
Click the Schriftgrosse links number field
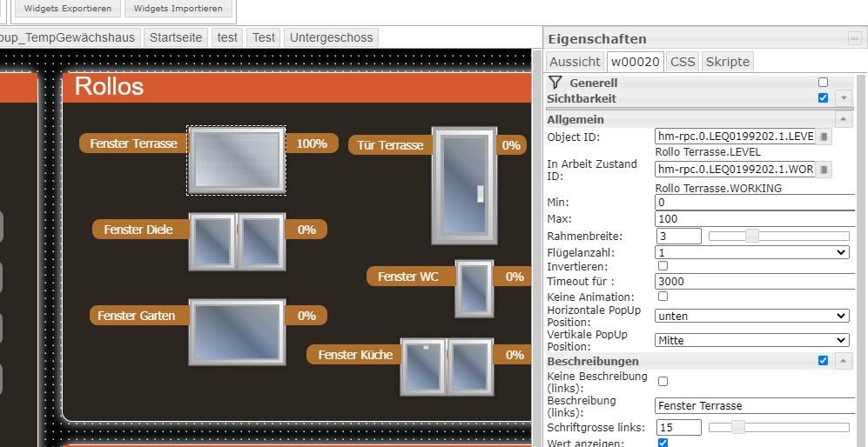coord(679,427)
